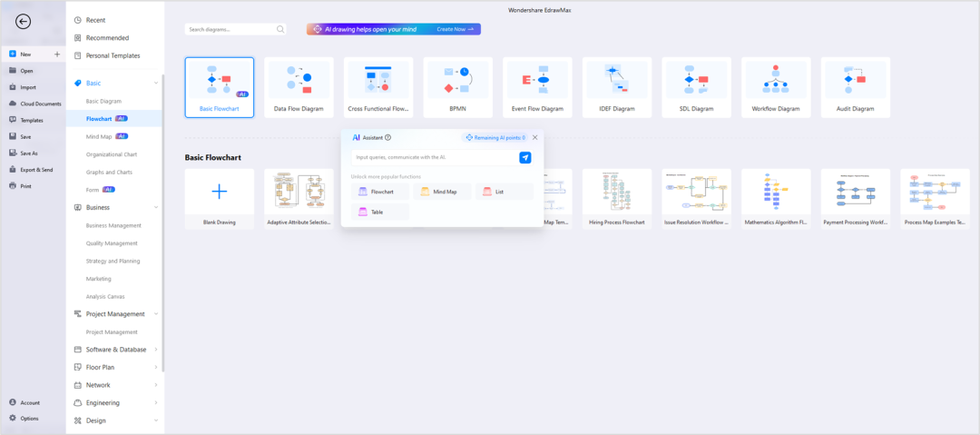980x435 pixels.
Task: Open the Export & Send menu item
Action: click(36, 170)
